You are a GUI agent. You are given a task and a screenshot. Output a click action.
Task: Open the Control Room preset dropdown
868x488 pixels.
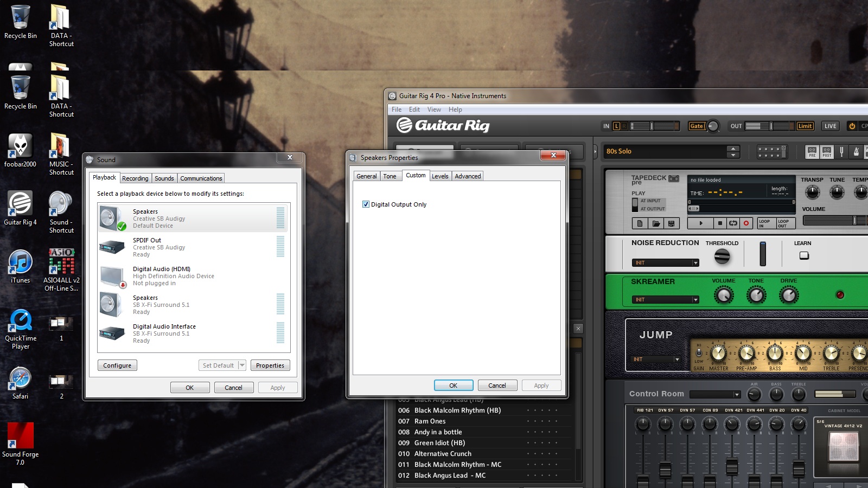[715, 394]
